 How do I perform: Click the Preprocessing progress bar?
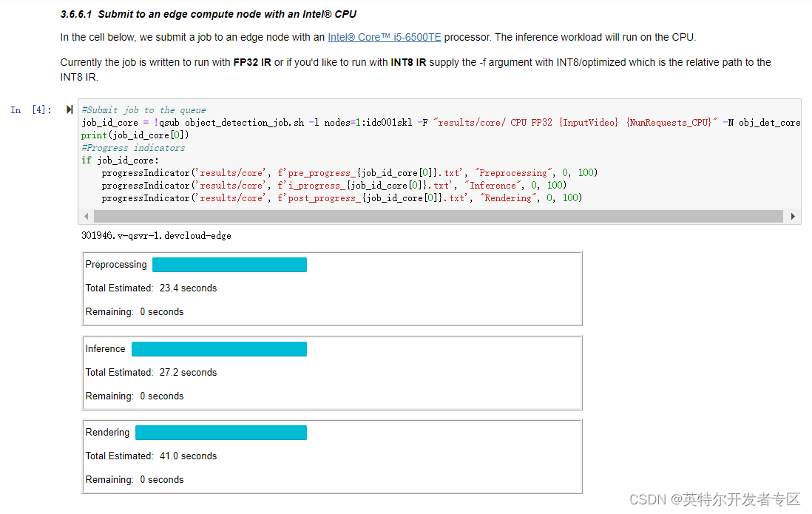coord(229,264)
